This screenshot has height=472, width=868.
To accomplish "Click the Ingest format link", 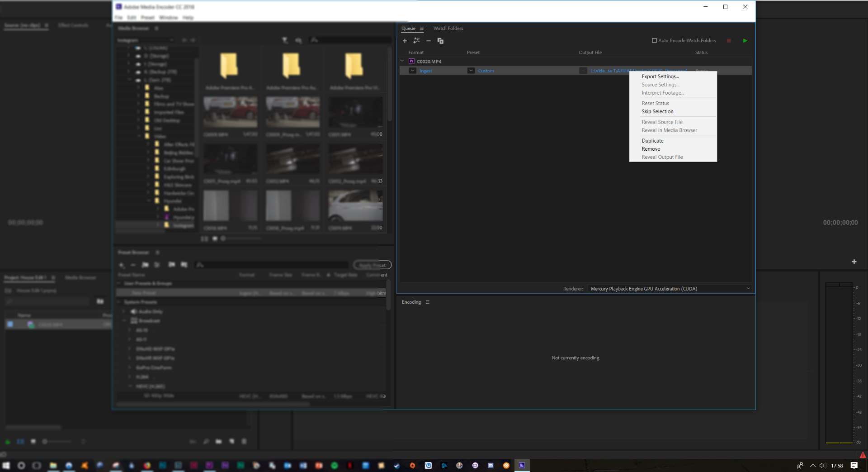I will coord(425,71).
